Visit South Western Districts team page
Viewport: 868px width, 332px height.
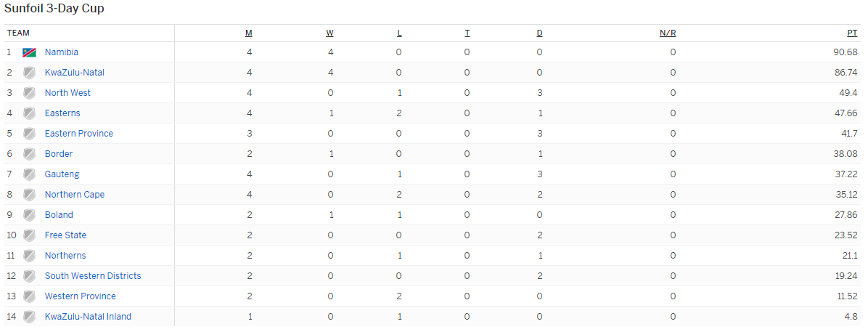(93, 276)
